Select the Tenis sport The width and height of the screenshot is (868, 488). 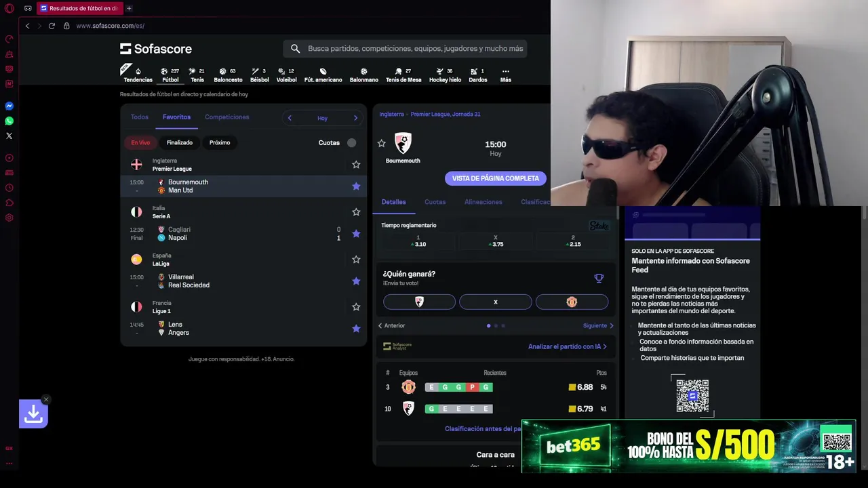pos(197,75)
